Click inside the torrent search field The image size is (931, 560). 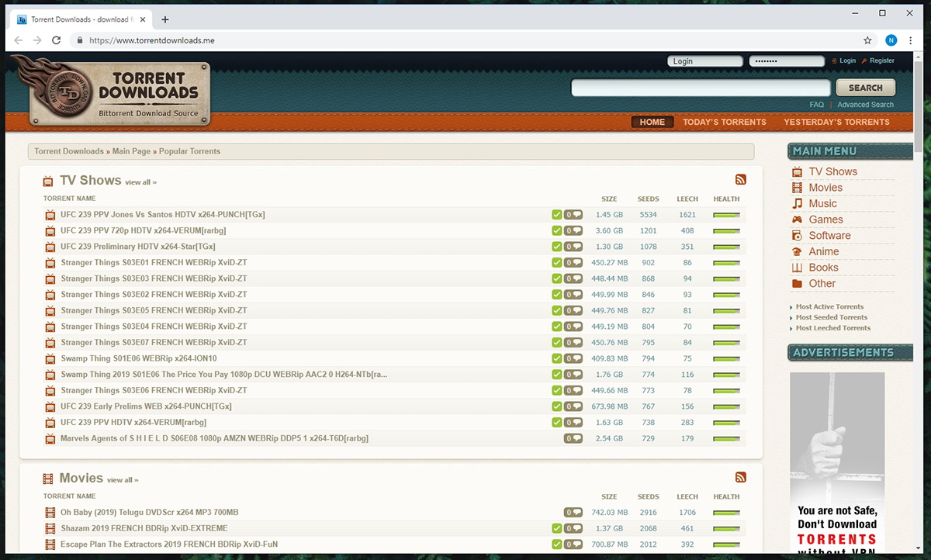coord(701,88)
